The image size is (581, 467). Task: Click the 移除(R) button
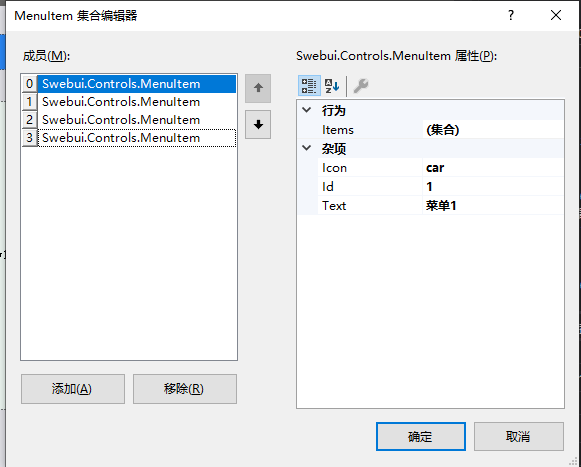[185, 389]
